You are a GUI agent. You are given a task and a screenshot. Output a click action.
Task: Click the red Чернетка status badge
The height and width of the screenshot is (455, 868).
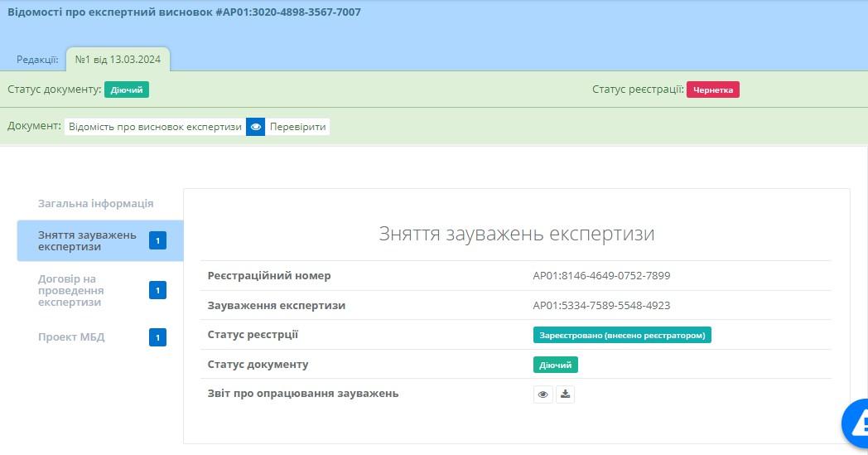point(712,90)
